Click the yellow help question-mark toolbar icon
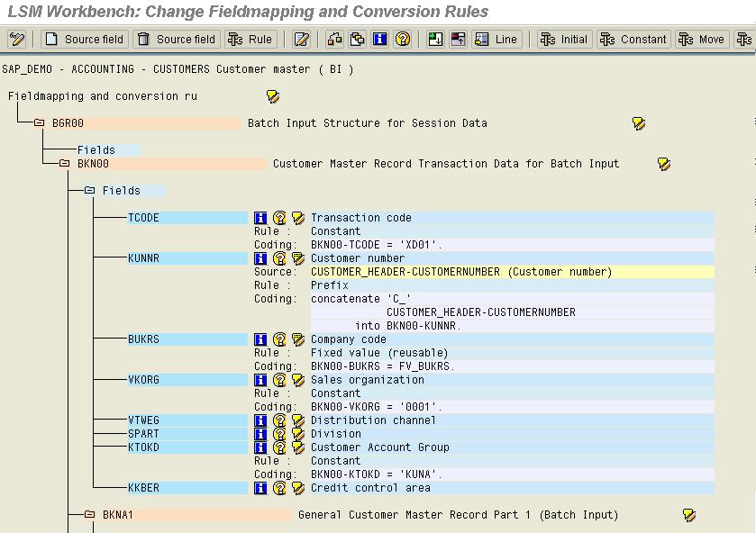This screenshot has height=533, width=756. (402, 40)
